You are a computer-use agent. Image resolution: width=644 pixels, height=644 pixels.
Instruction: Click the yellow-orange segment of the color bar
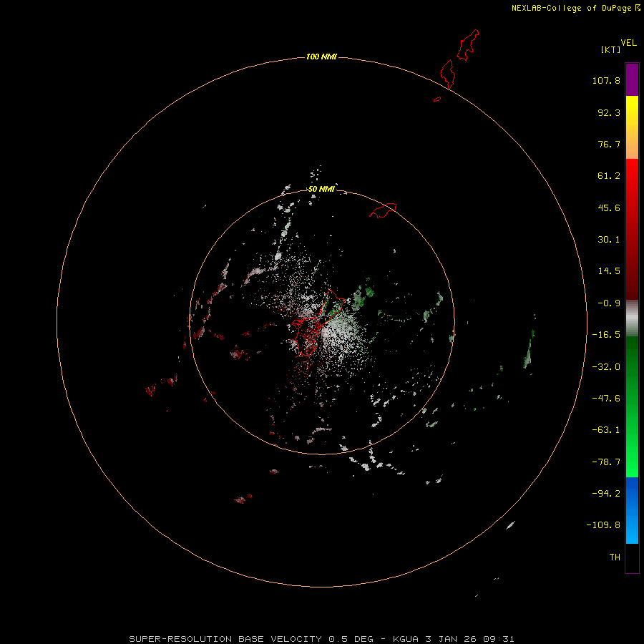pyautogui.click(x=632, y=127)
